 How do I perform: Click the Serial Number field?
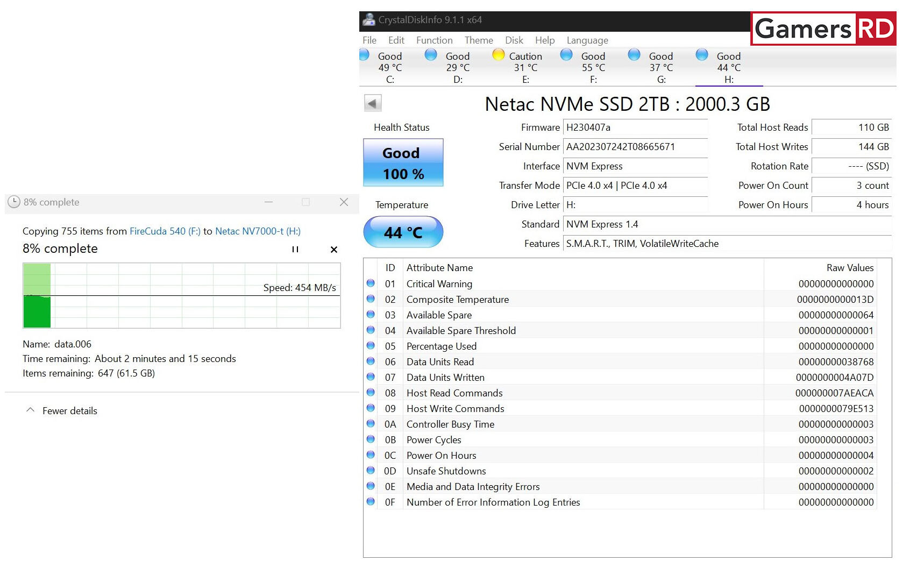tap(635, 147)
